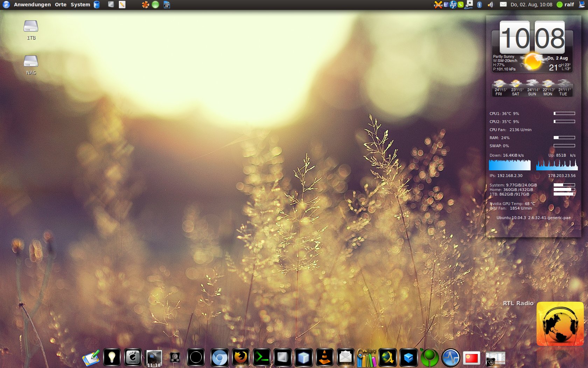Screen dimensions: 588x368
Task: Open the Orte menu
Action: coord(61,5)
